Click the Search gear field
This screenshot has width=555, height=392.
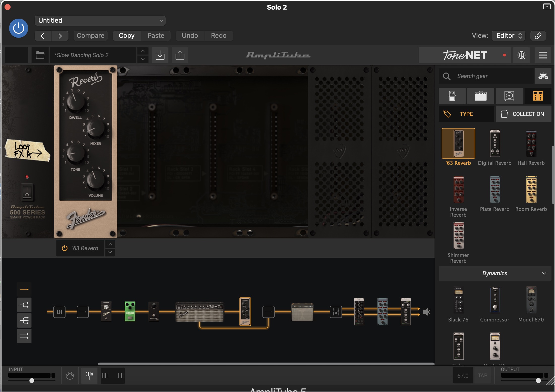(486, 76)
